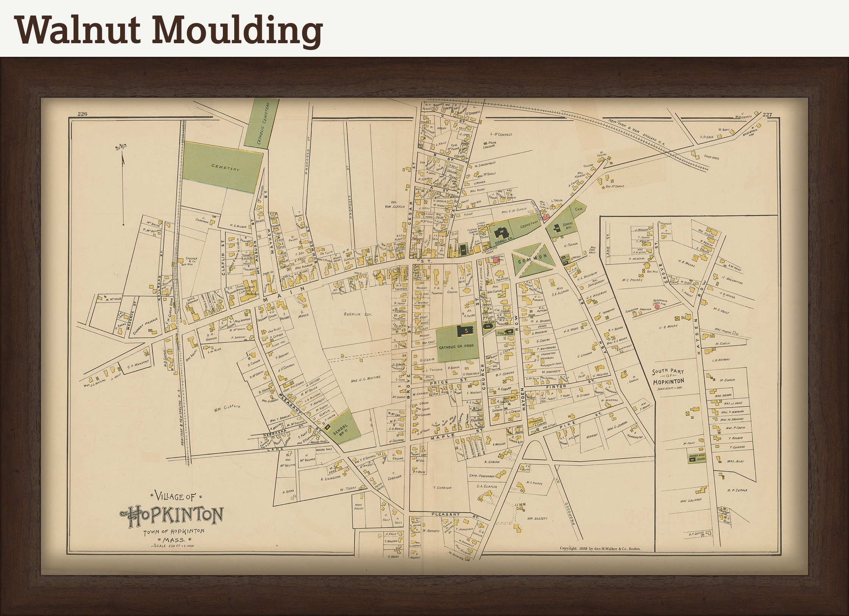This screenshot has height=616, width=849.
Task: Select the "Town of Hopkinton" subtitle
Action: (174, 532)
